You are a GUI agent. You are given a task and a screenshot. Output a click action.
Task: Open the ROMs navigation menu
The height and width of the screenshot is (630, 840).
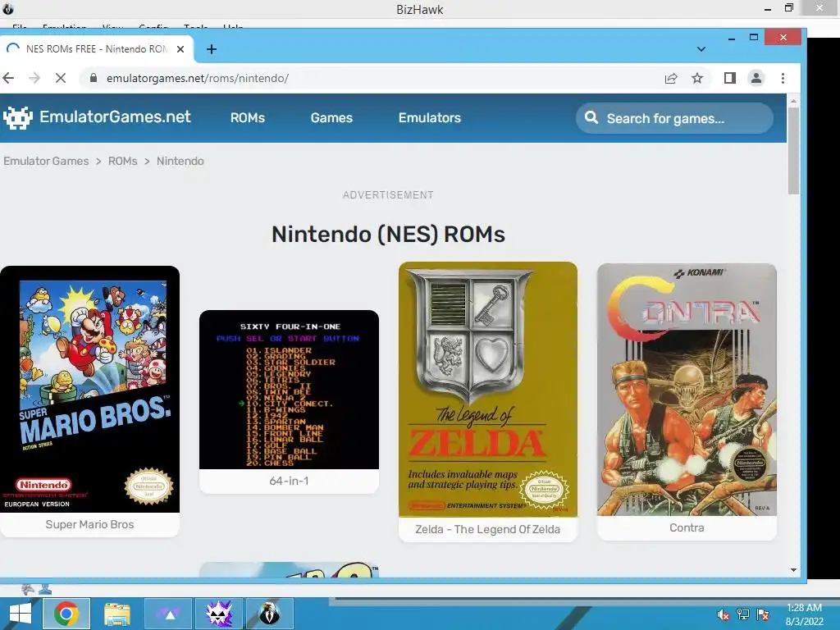pos(248,118)
